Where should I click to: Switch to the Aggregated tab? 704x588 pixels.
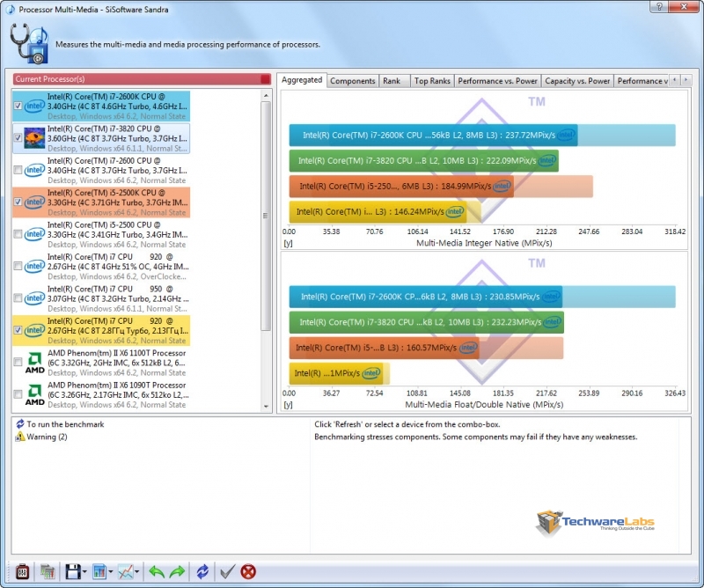[302, 80]
